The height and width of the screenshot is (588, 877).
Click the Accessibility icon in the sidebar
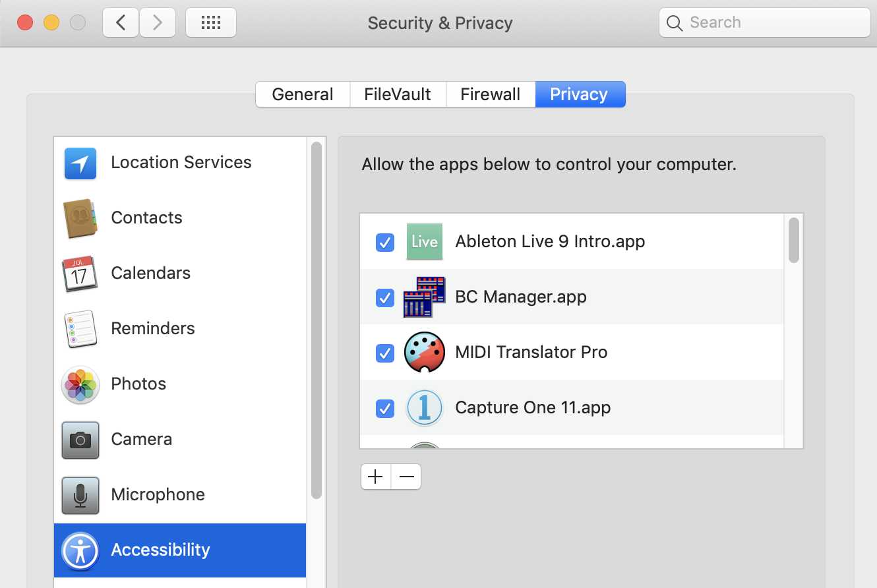[x=80, y=550]
